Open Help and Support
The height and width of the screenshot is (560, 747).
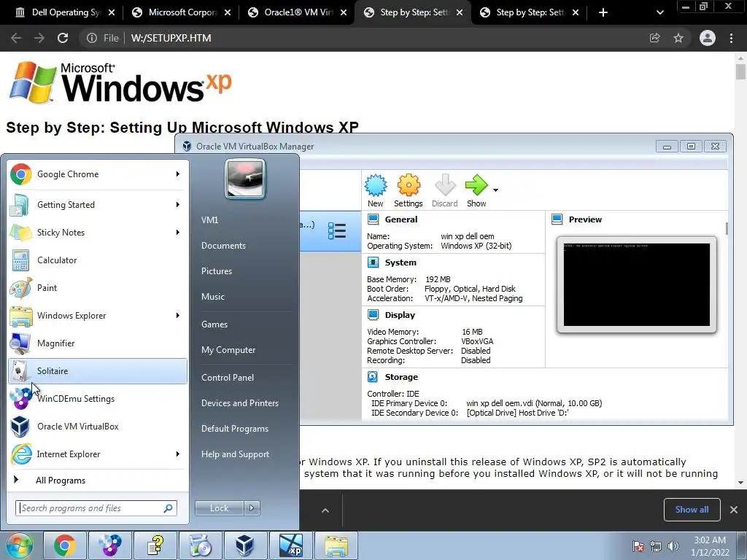pyautogui.click(x=235, y=454)
